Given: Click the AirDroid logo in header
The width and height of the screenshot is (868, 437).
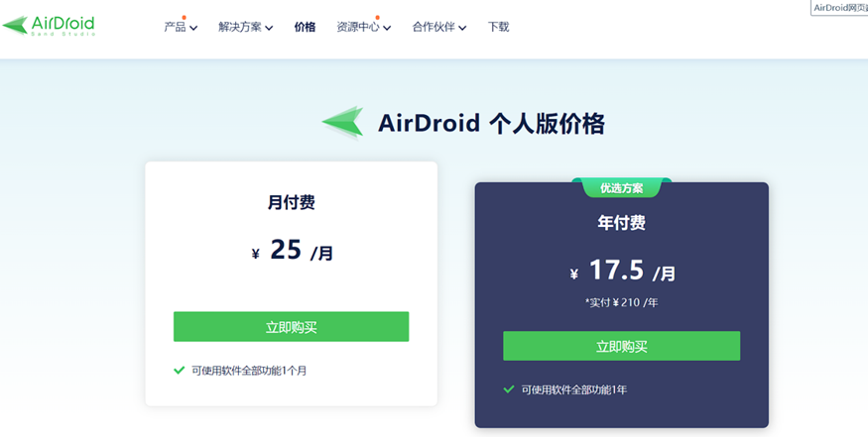Looking at the screenshot, I should (x=49, y=26).
